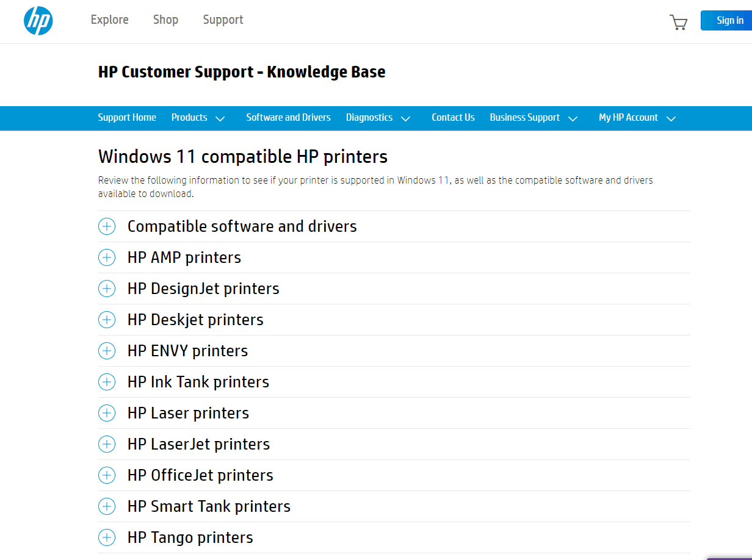Open the Compatible software and drivers section title

(x=242, y=226)
